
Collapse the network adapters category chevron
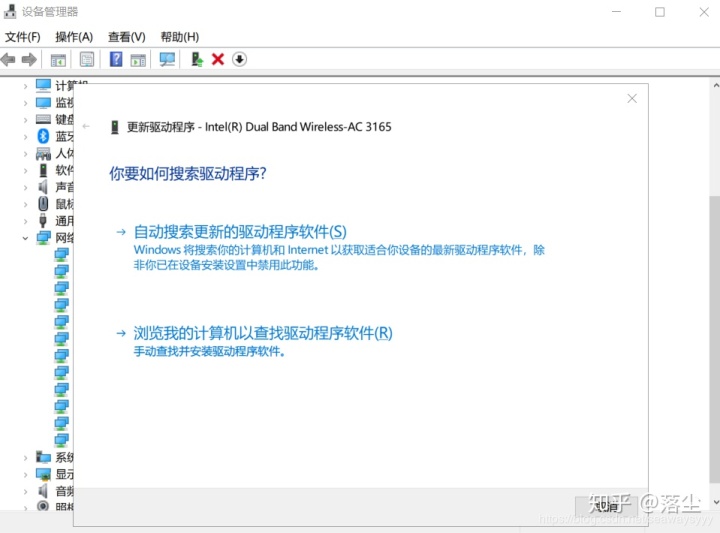26,238
